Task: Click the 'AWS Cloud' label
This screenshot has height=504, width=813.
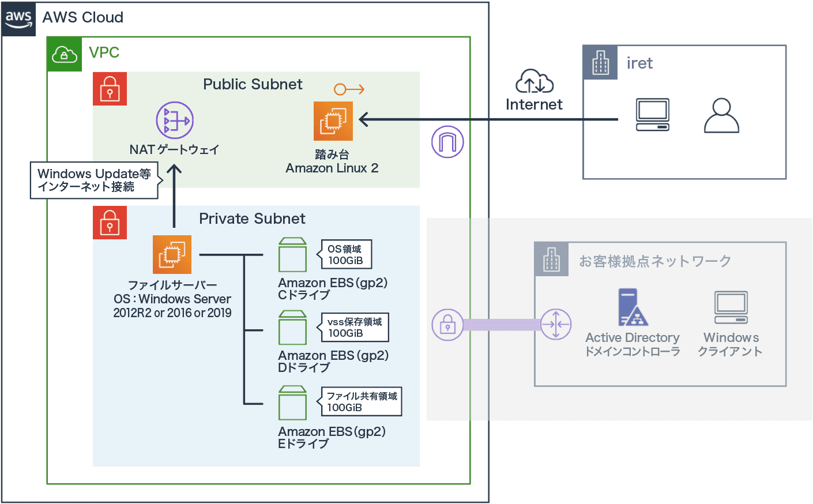Action: click(83, 17)
